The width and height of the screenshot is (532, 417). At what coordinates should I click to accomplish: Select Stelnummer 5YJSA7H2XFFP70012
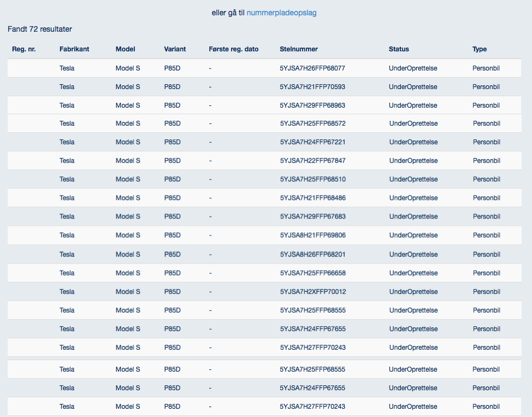point(313,292)
